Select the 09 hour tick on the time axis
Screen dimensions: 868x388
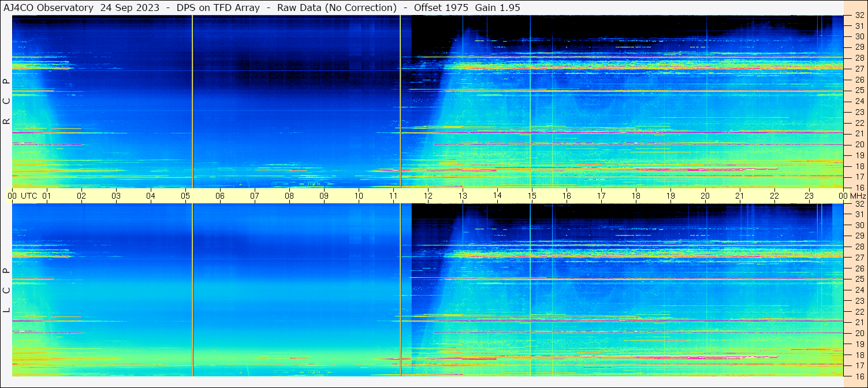click(x=324, y=196)
